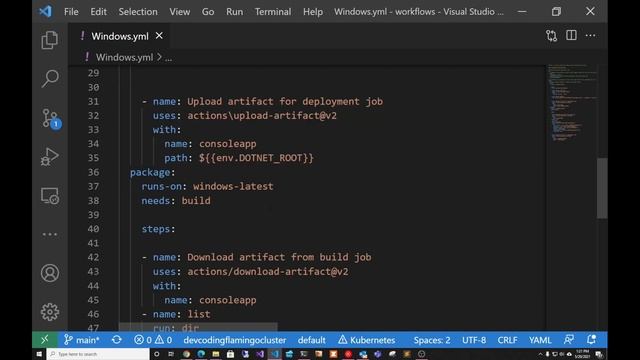Open the Accounts menu icon

click(50, 273)
